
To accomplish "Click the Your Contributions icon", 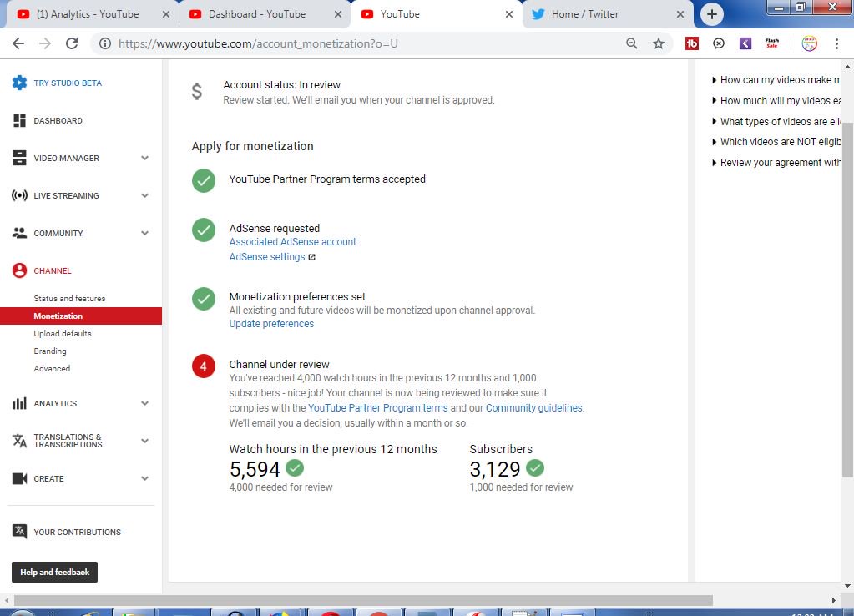I will (x=19, y=531).
